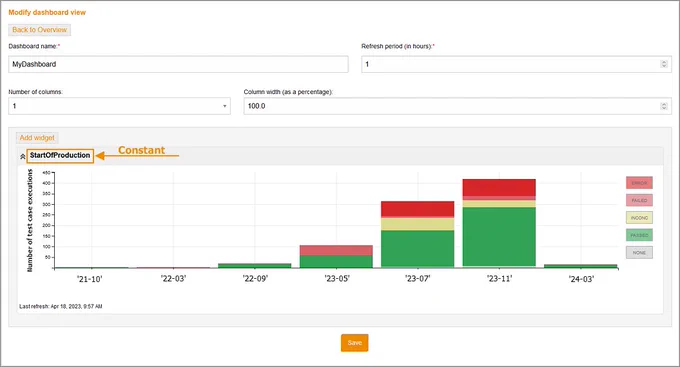Click the '24-03' x-axis label
Image resolution: width=680 pixels, height=367 pixels.
click(x=581, y=279)
